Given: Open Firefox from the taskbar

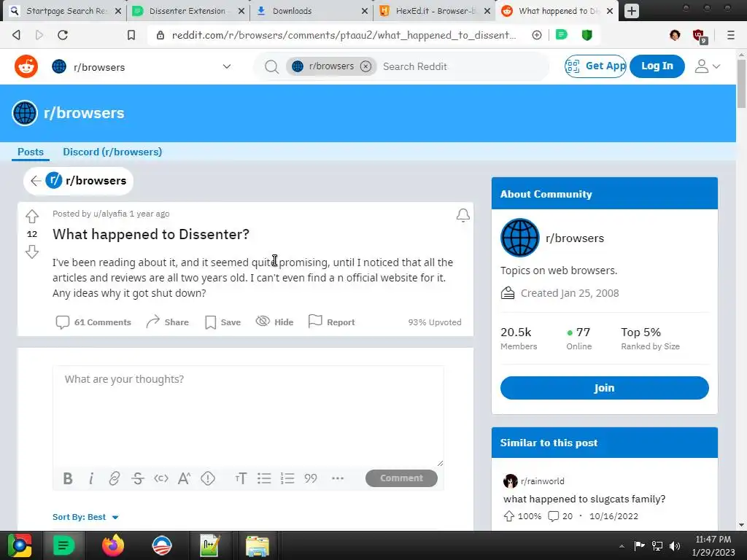Looking at the screenshot, I should tap(113, 545).
